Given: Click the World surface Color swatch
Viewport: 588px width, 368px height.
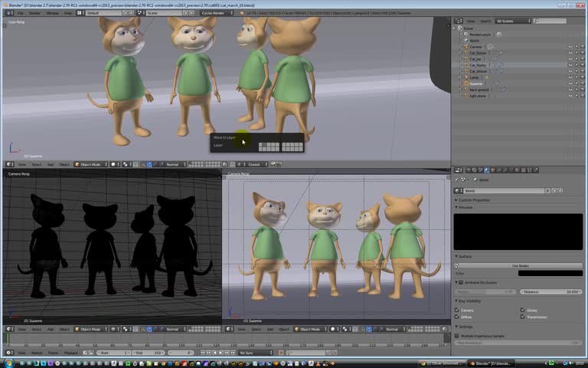Looking at the screenshot, I should click(x=550, y=273).
